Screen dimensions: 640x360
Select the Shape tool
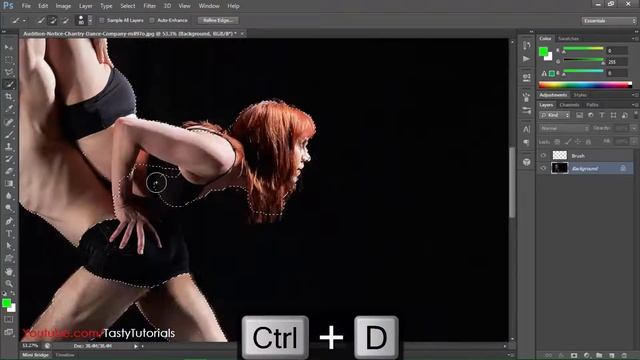[9, 259]
